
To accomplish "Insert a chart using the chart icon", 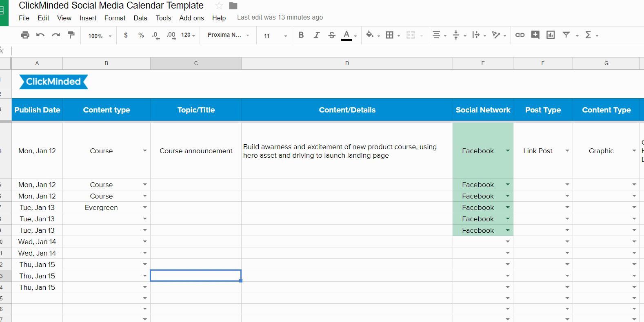I will pos(551,35).
